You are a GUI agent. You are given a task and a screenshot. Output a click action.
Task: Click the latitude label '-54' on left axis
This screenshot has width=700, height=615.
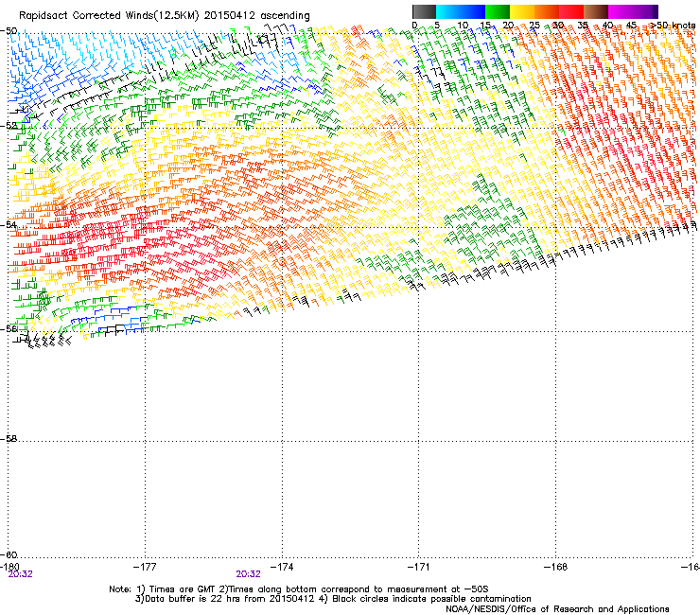[9, 224]
